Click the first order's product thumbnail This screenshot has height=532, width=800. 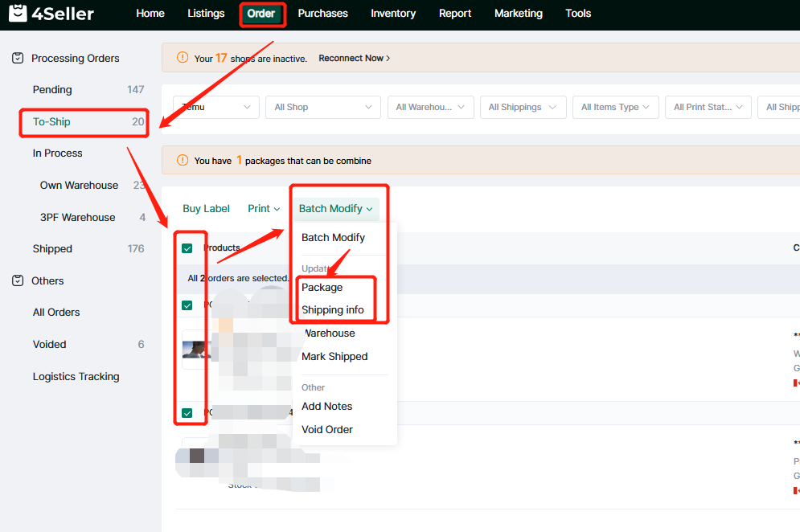(x=196, y=350)
